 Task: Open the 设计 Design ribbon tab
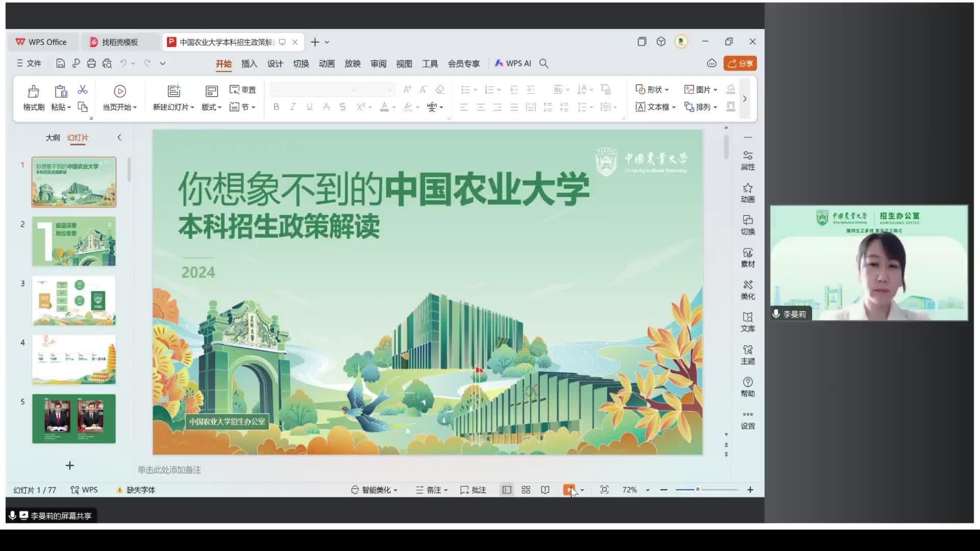(275, 63)
